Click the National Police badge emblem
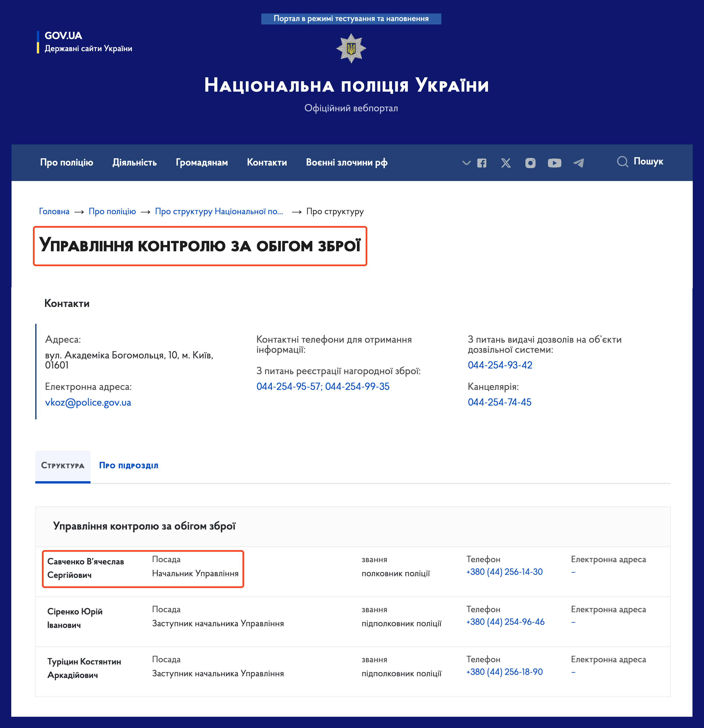This screenshot has height=728, width=704. (x=351, y=48)
